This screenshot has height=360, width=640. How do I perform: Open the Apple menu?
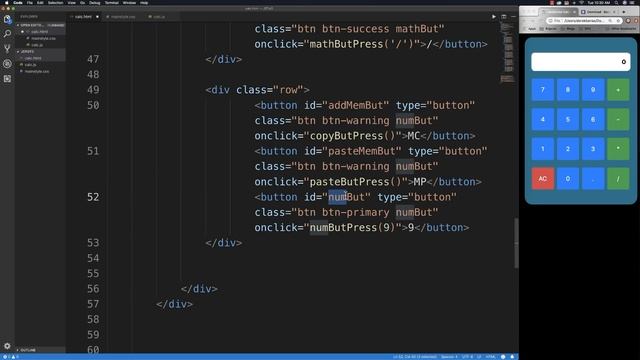pos(6,2)
